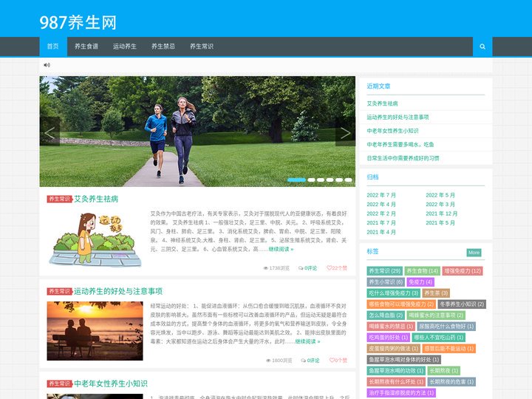Select tag 哪些人不宜吃山药 (1)

pos(439,337)
